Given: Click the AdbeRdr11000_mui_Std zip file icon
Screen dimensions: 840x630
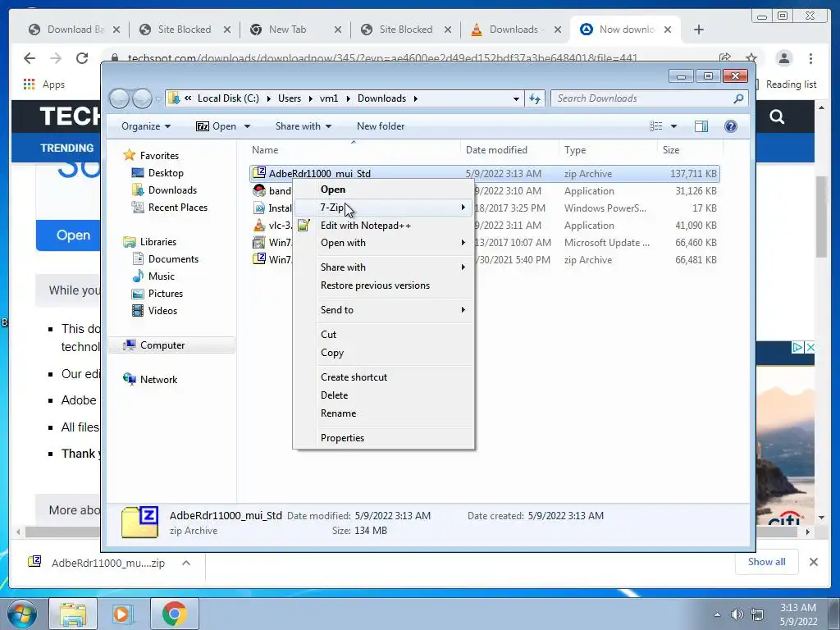Looking at the screenshot, I should (259, 172).
